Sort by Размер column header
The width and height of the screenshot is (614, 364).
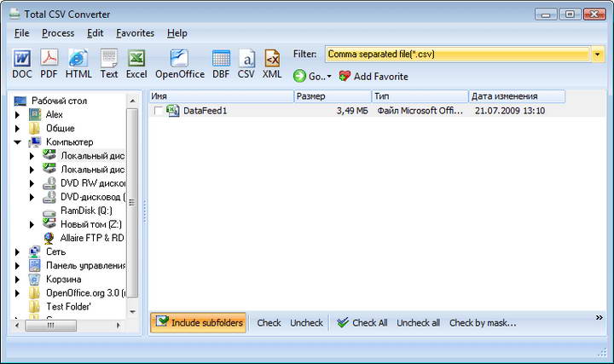tap(333, 96)
